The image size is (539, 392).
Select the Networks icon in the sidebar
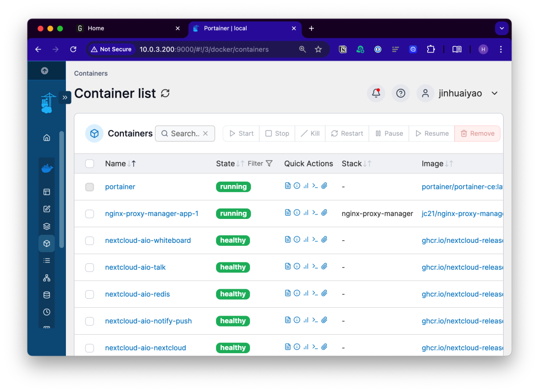46,277
